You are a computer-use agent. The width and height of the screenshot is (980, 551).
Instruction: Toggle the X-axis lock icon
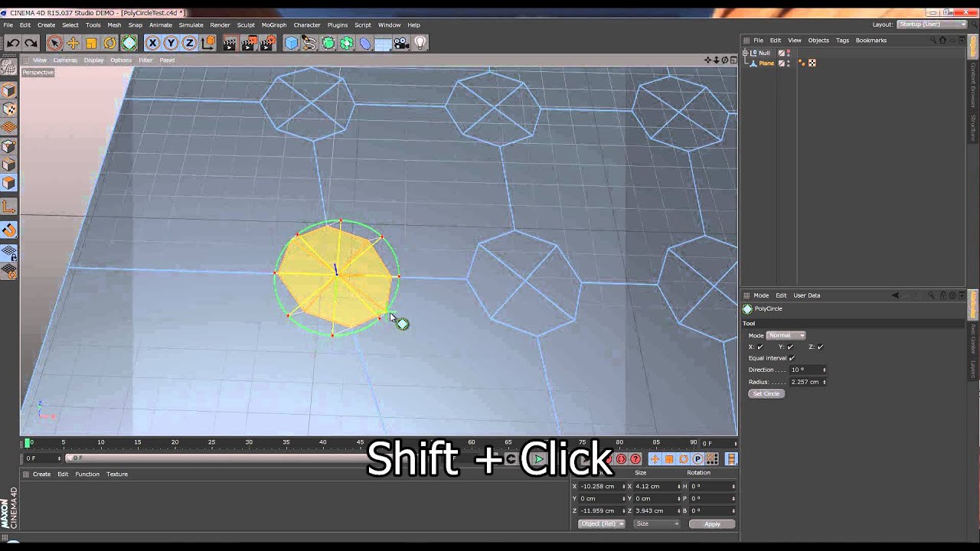coord(152,44)
